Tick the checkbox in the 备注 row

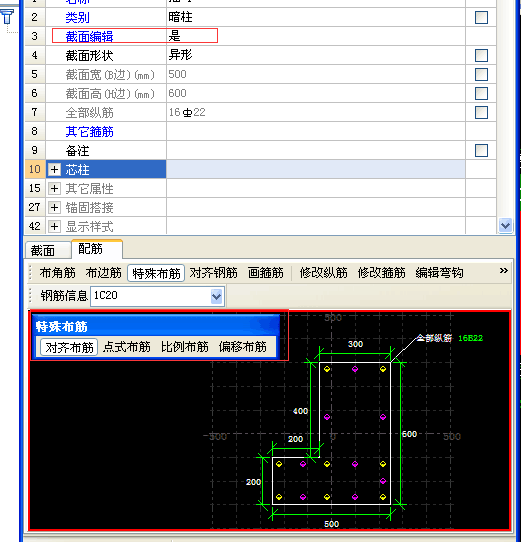[x=481, y=151]
